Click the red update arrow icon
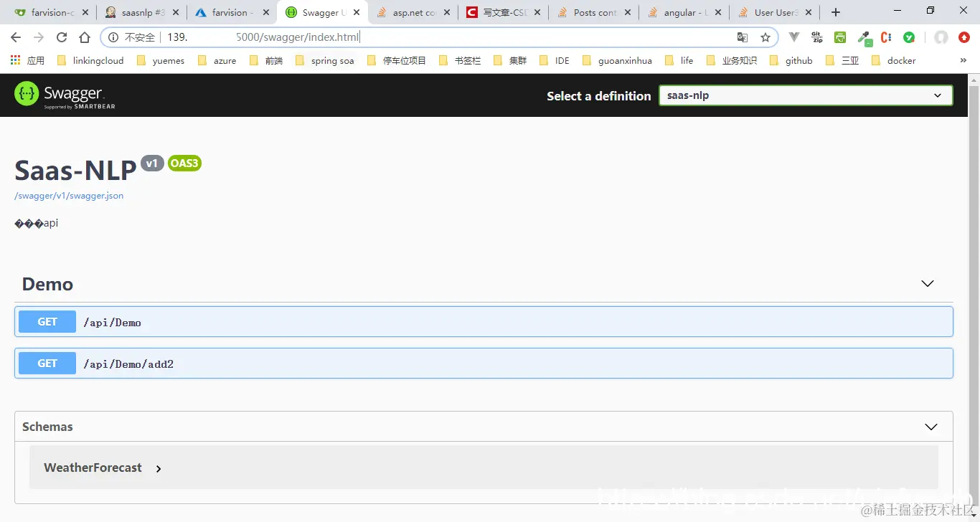 [964, 37]
